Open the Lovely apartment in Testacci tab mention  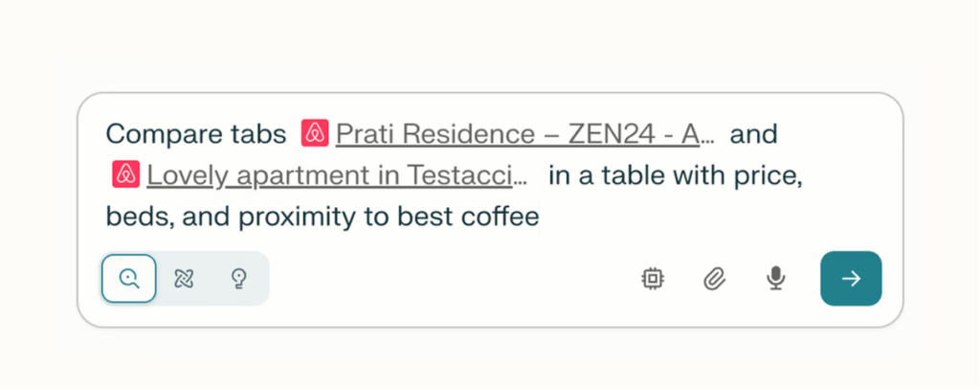(x=329, y=175)
